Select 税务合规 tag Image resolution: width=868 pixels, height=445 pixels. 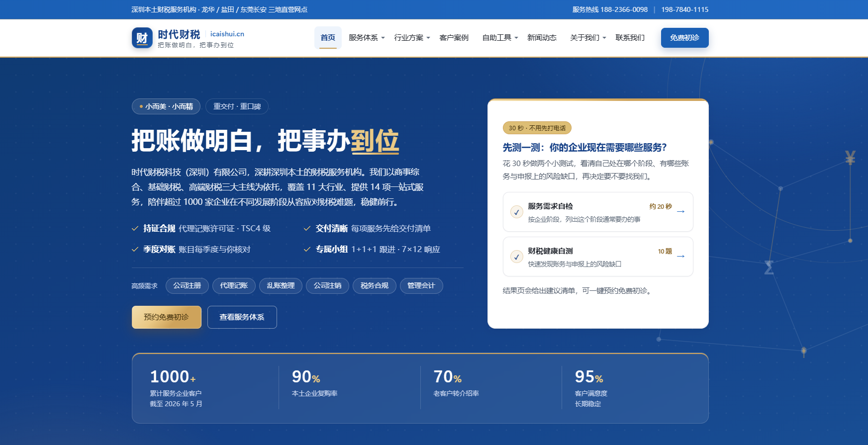pyautogui.click(x=375, y=286)
